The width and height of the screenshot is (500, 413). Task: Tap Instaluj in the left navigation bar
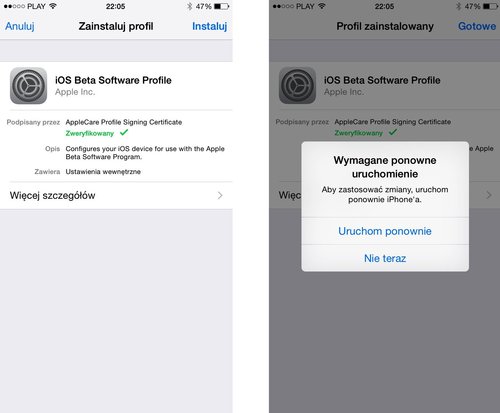[x=210, y=26]
